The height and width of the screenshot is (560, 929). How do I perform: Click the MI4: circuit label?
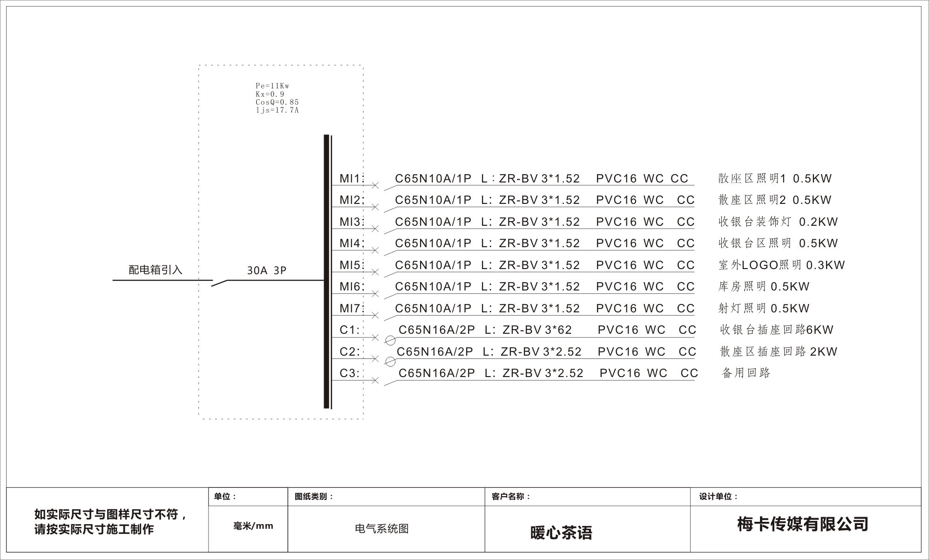[x=352, y=243]
